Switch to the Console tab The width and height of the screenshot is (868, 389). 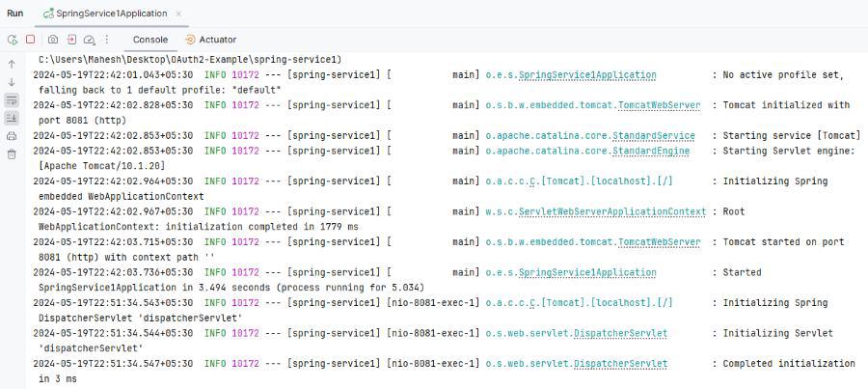click(150, 40)
